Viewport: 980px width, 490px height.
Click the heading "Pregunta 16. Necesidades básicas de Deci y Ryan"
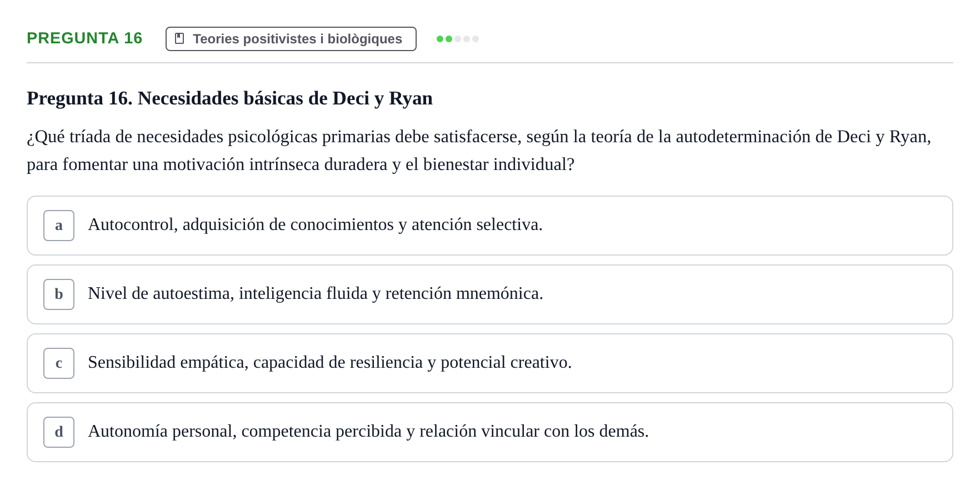pyautogui.click(x=229, y=98)
